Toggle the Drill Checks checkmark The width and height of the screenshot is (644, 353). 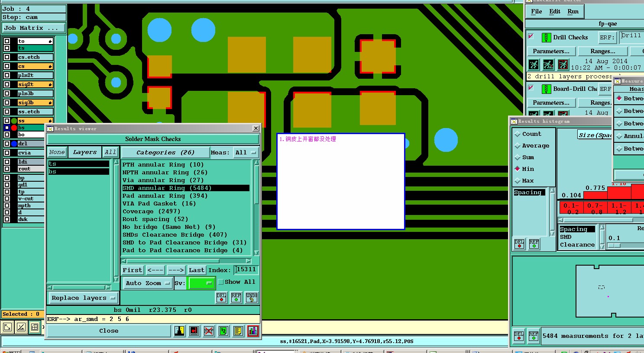click(531, 37)
